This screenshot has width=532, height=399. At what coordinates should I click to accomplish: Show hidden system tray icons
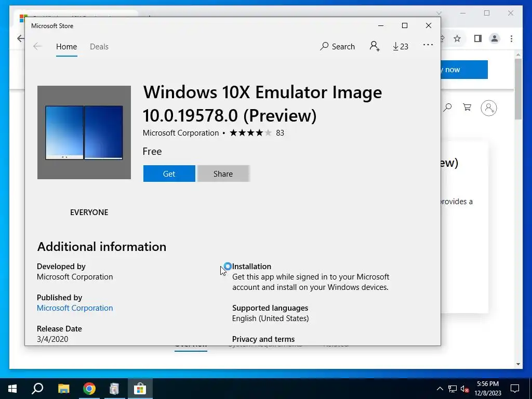(440, 389)
